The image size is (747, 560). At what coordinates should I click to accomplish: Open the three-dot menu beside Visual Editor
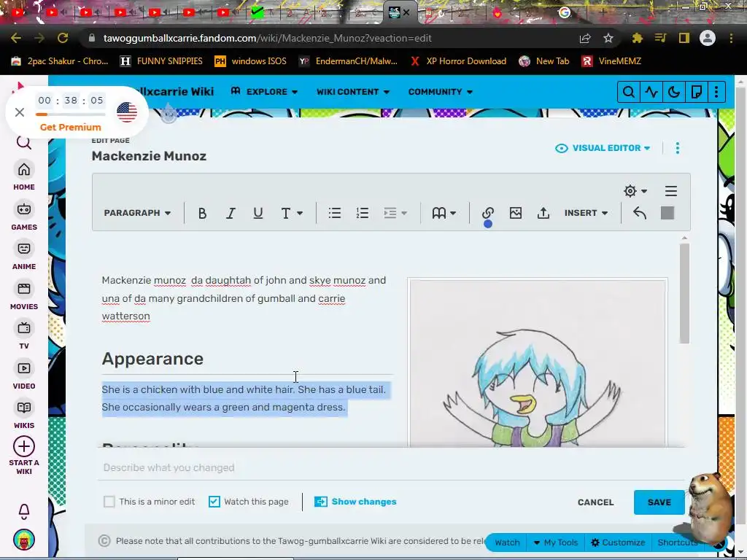(678, 148)
